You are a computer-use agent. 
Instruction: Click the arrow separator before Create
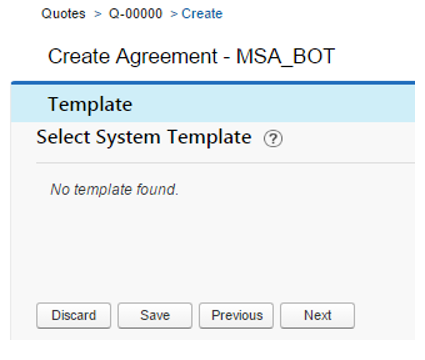pos(174,14)
